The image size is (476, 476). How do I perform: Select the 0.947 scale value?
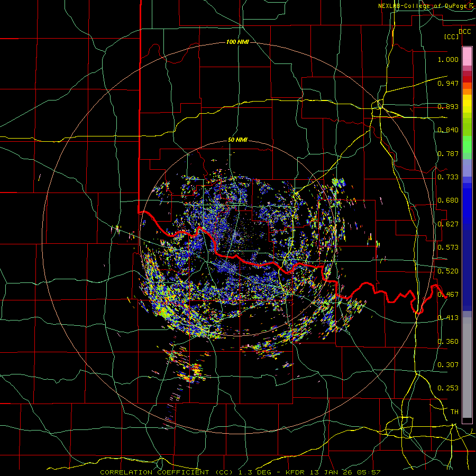(x=448, y=83)
